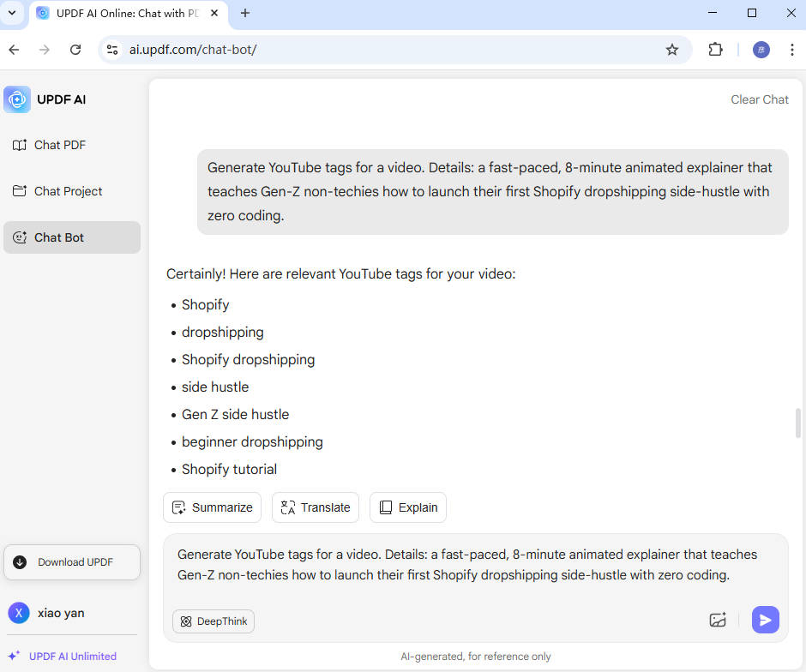Select the Chat Bot sidebar item

72,237
